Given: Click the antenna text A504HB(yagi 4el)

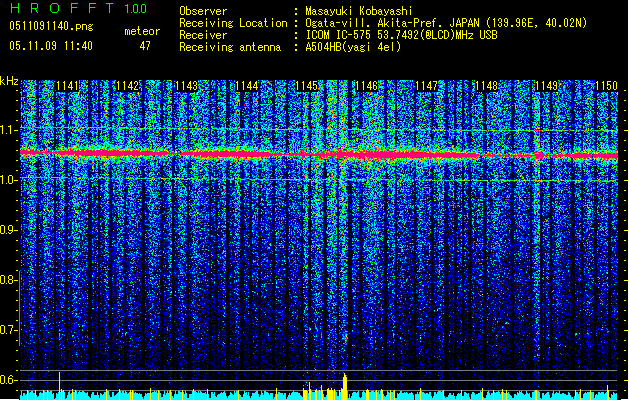Looking at the screenshot, I should (353, 47).
